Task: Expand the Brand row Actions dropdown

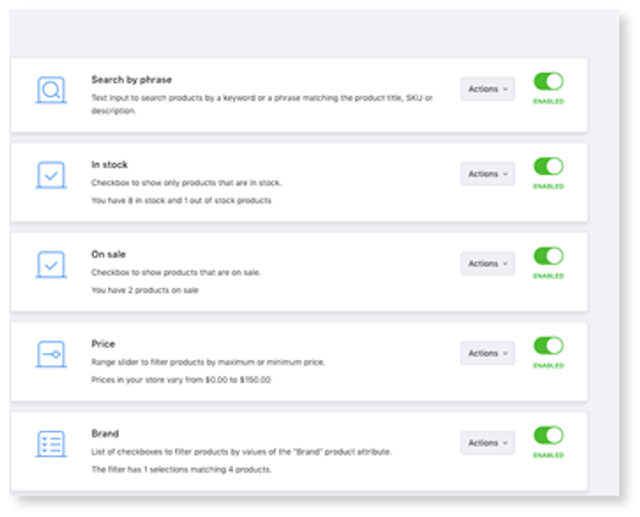Action: click(x=488, y=443)
